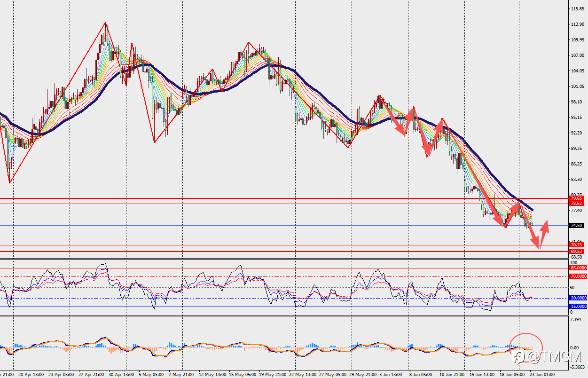Click the 3 Jun 13:00 time label
The height and width of the screenshot is (378, 588).
coord(391,375)
